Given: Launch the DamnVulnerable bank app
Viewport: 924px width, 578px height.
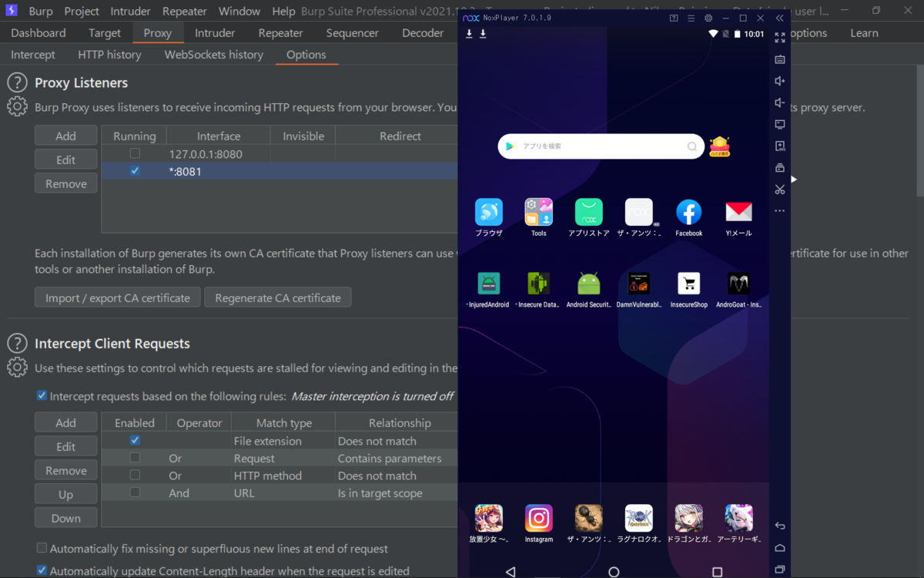Looking at the screenshot, I should (x=639, y=284).
